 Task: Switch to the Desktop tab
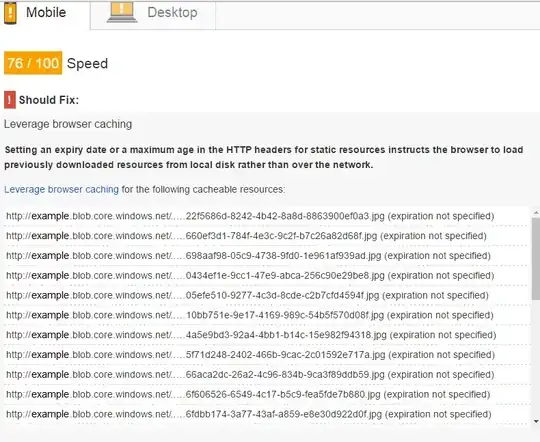(x=153, y=14)
